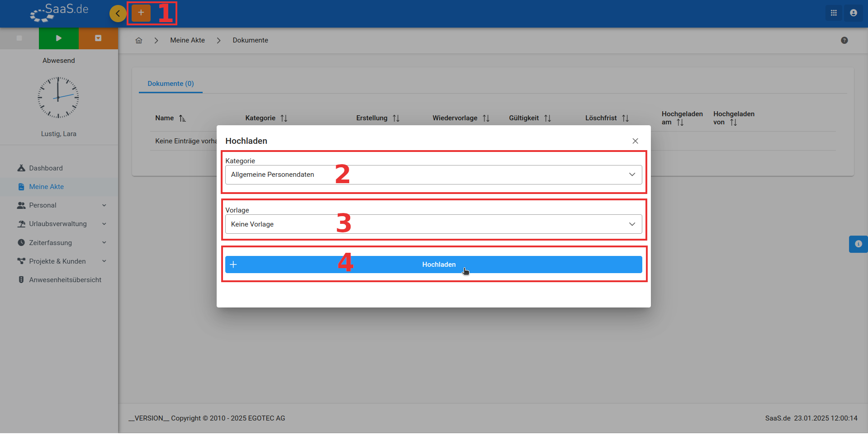Sort table by Kategorie column arrows
The width and height of the screenshot is (868, 435).
(284, 118)
